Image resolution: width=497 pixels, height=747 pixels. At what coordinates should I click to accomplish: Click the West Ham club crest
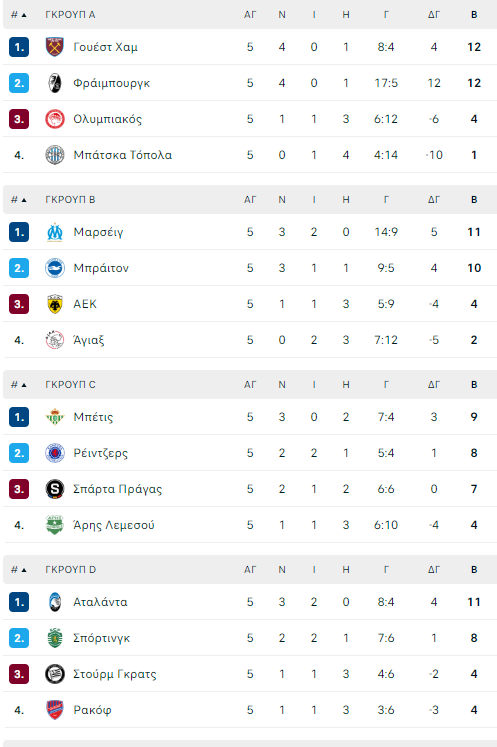[x=55, y=47]
